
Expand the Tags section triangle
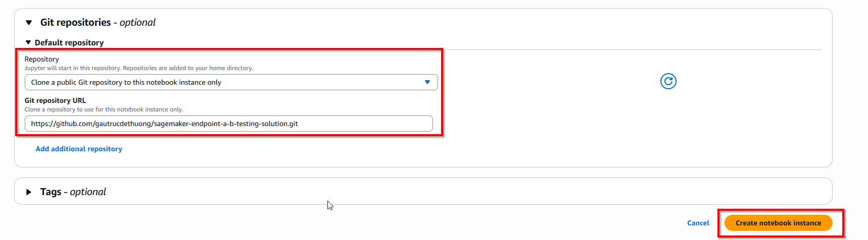29,192
